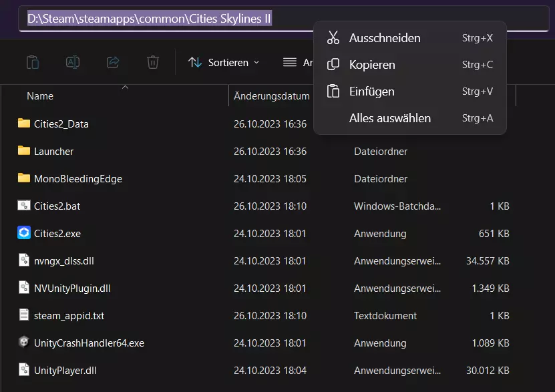The height and width of the screenshot is (392, 555).
Task: Click the Cities2.exe application icon
Action: coord(24,233)
